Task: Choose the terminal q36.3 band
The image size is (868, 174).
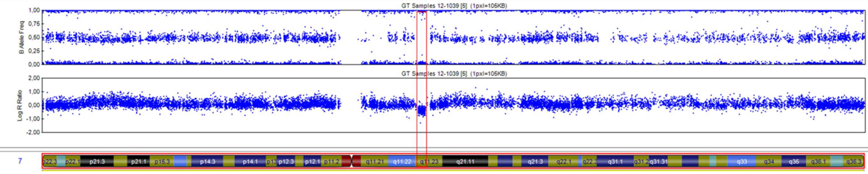Action: click(853, 161)
